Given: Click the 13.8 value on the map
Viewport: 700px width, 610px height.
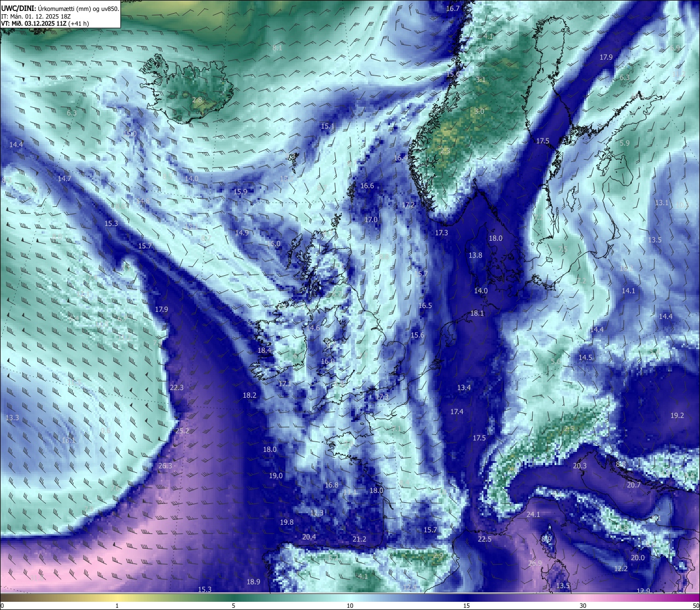Looking at the screenshot, I should coord(475,255).
